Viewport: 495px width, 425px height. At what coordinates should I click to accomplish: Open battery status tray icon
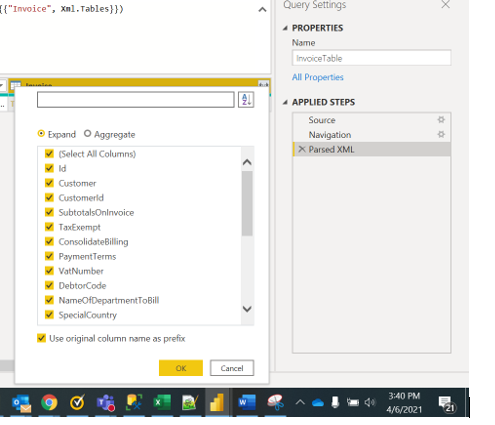(353, 402)
